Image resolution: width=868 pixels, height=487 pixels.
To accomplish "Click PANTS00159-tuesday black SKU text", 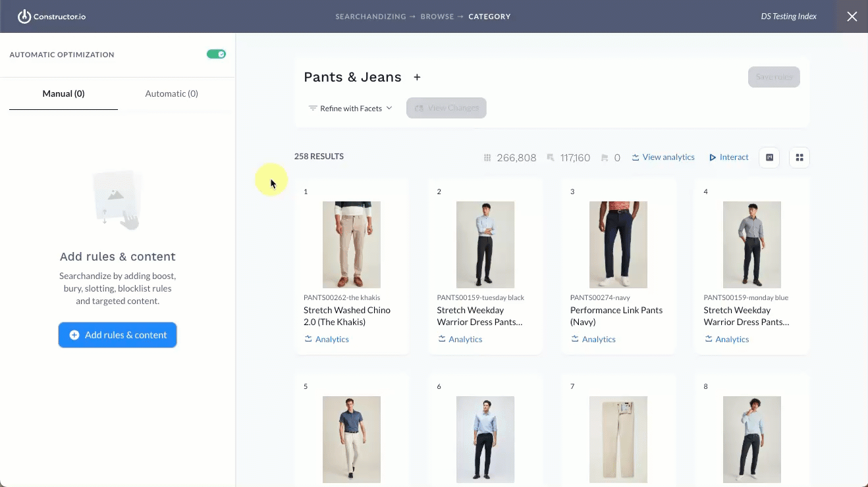I will (x=481, y=297).
